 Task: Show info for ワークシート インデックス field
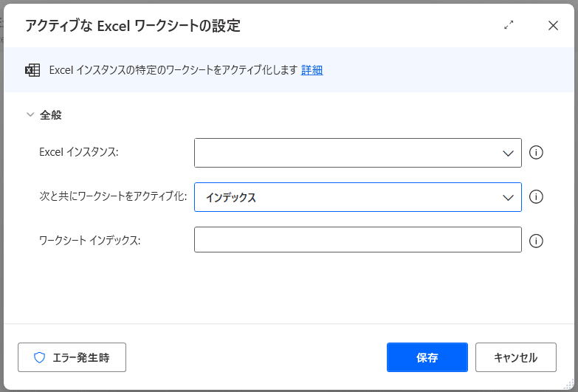537,241
